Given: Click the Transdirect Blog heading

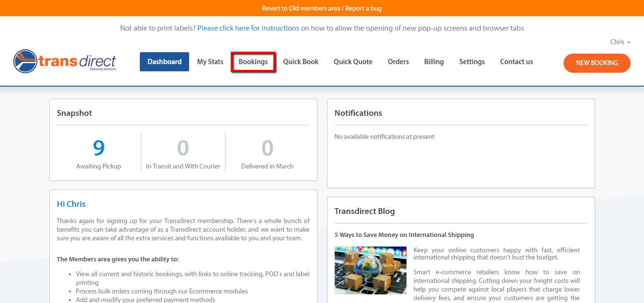Looking at the screenshot, I should coord(365,211).
